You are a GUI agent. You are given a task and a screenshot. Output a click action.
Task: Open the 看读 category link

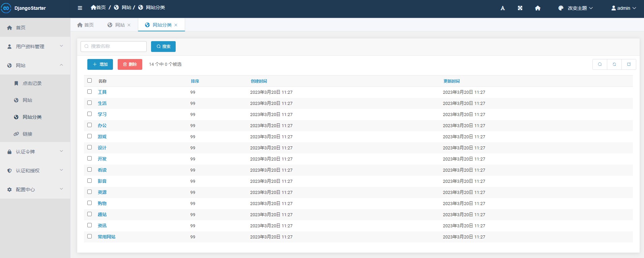point(102,170)
